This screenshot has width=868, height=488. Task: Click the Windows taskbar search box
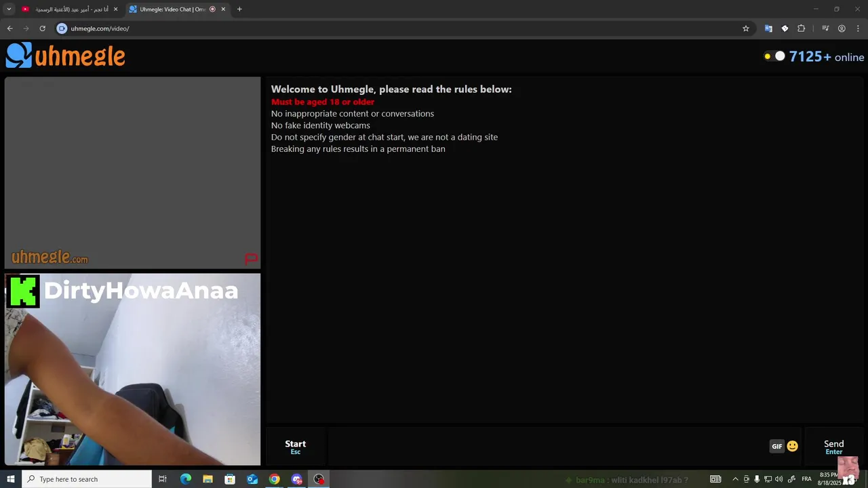point(87,479)
